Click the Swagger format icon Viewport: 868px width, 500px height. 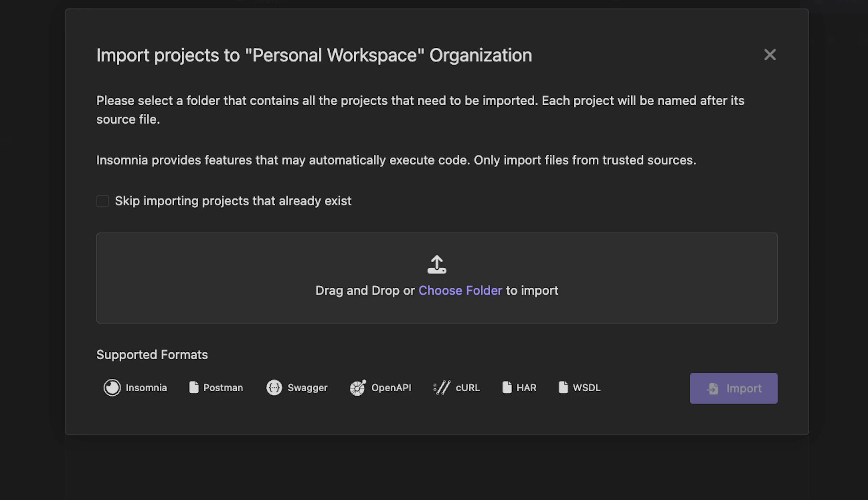pyautogui.click(x=274, y=388)
